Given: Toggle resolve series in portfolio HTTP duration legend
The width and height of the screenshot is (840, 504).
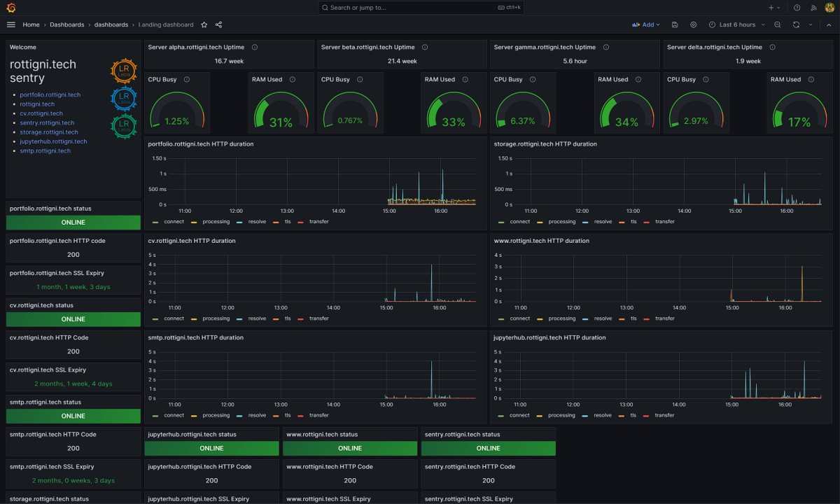Looking at the screenshot, I should coord(257,222).
